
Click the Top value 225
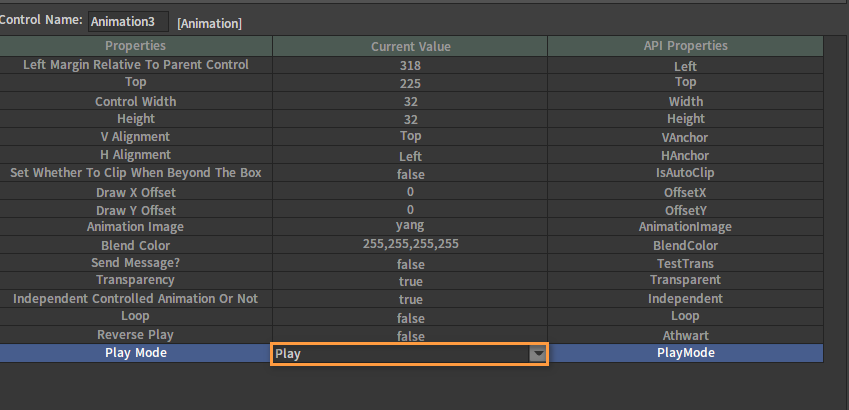(x=410, y=83)
